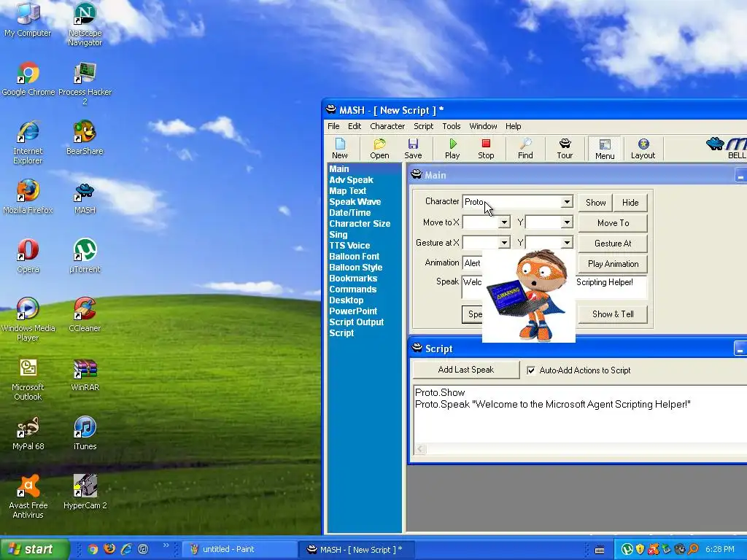Select the HyperCam 2 desktop icon
This screenshot has width=747, height=560.
click(85, 492)
